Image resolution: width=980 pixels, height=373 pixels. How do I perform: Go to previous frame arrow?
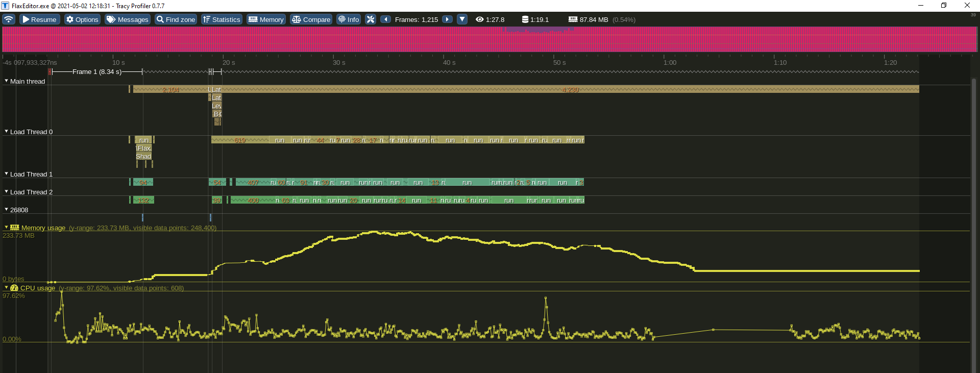[x=386, y=19]
